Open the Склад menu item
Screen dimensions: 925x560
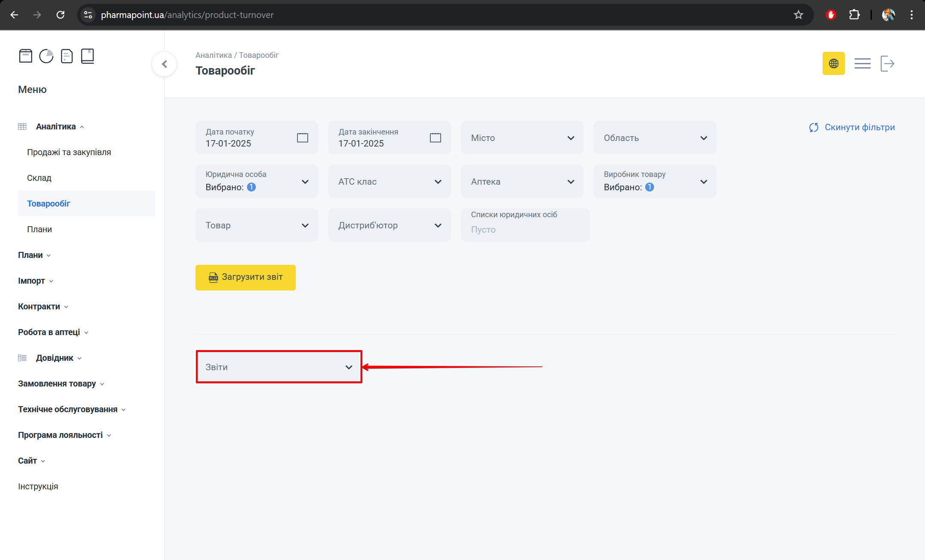click(39, 178)
